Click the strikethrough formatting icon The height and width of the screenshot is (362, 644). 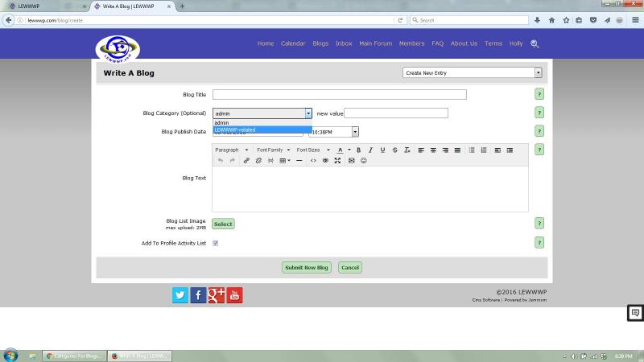(x=394, y=150)
